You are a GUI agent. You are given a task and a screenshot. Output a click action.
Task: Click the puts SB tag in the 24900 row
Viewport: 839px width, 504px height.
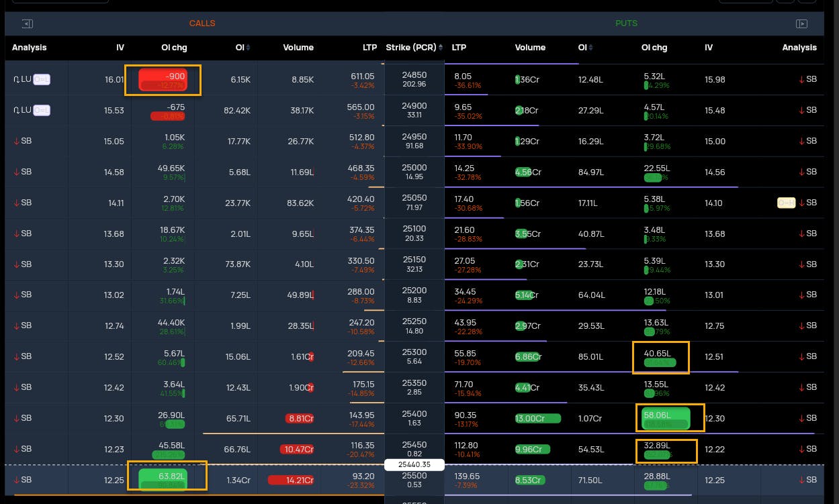tap(807, 110)
